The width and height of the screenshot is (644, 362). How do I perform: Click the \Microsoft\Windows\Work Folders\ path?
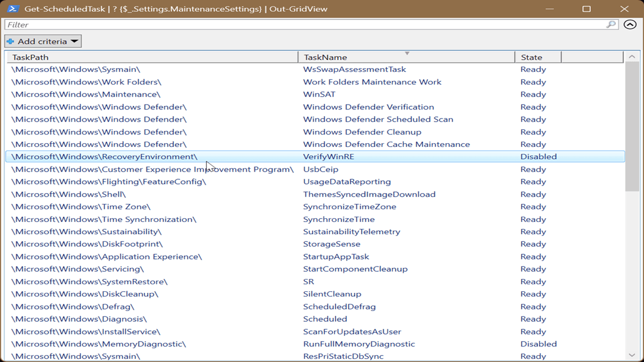[x=86, y=82]
